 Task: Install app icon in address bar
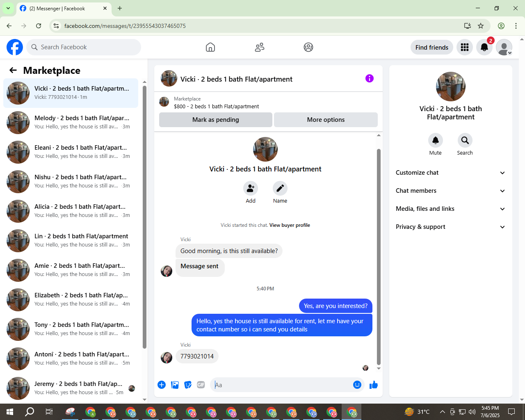tap(468, 26)
